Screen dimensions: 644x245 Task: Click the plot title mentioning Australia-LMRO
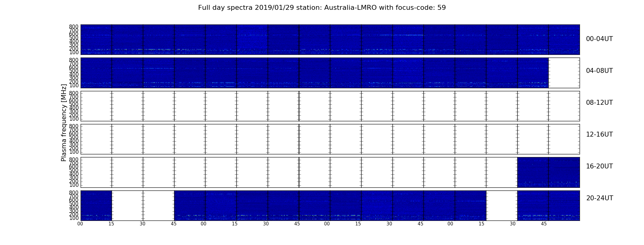pyautogui.click(x=322, y=8)
